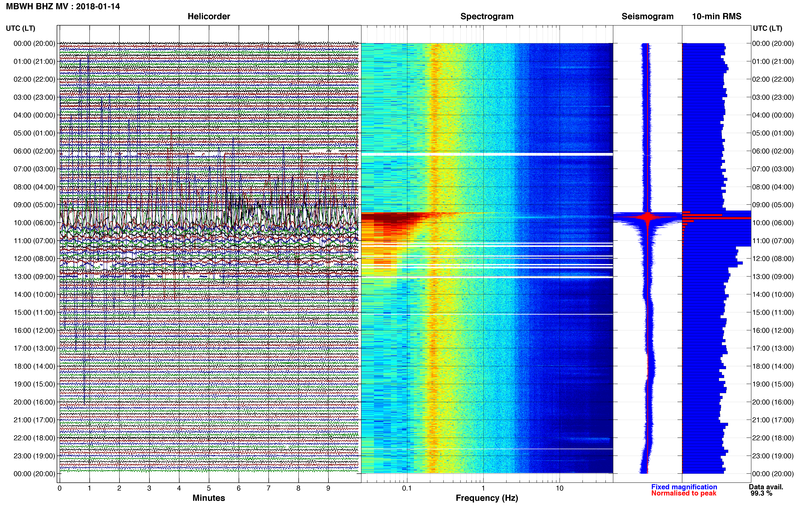
Task: Select the 'Spectrogram' panel heading
Action: [x=487, y=16]
